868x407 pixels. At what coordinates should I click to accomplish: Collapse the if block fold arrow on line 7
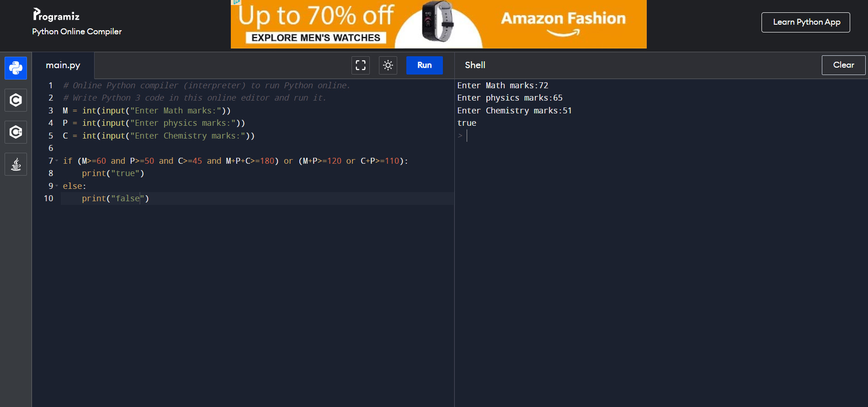click(x=57, y=161)
